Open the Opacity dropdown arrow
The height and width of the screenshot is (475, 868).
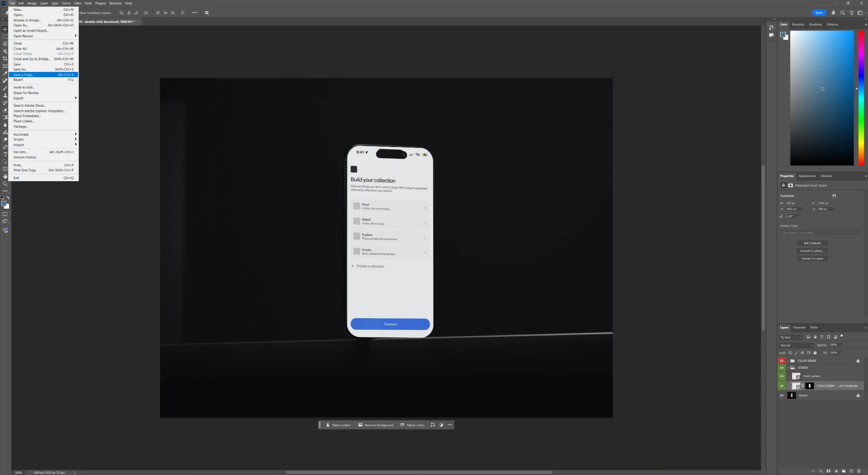841,345
